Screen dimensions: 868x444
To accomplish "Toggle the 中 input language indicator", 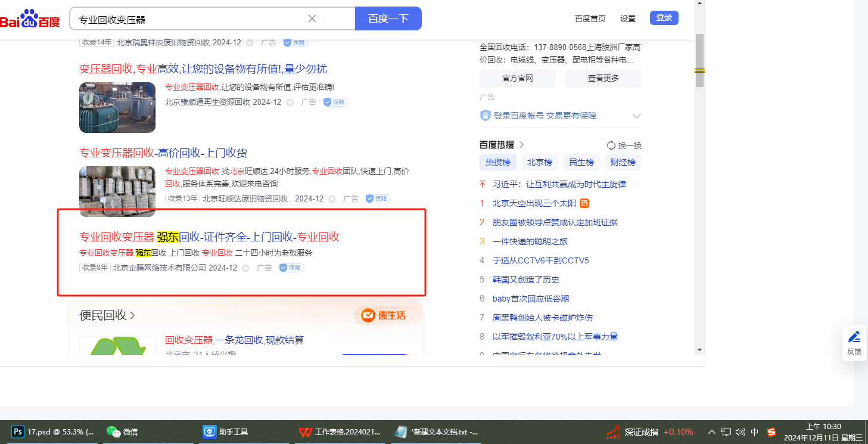I will (755, 432).
